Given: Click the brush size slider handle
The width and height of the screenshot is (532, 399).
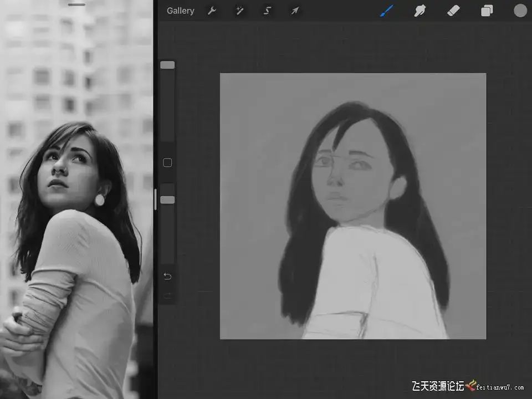Looking at the screenshot, I should [167, 65].
